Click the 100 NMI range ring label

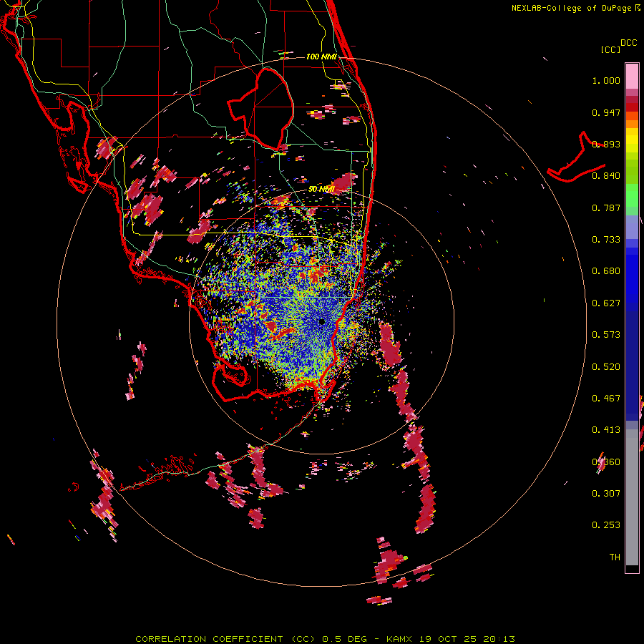pyautogui.click(x=321, y=57)
